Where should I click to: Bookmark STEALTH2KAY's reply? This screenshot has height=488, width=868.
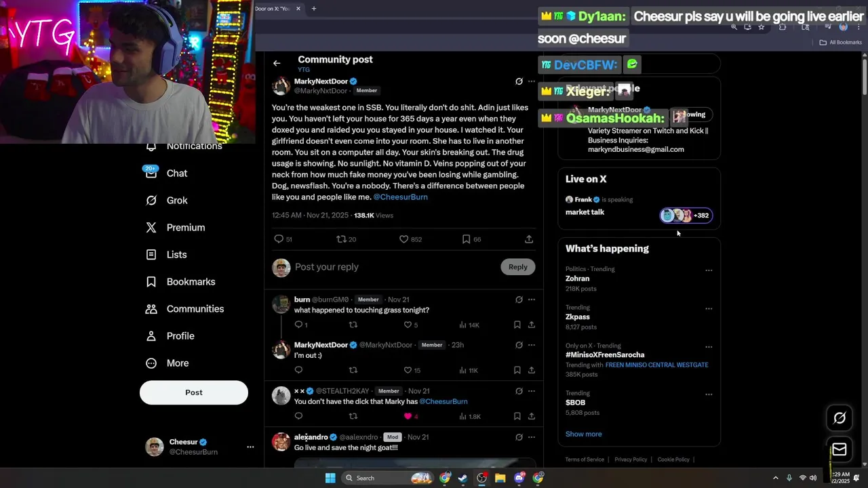point(517,416)
